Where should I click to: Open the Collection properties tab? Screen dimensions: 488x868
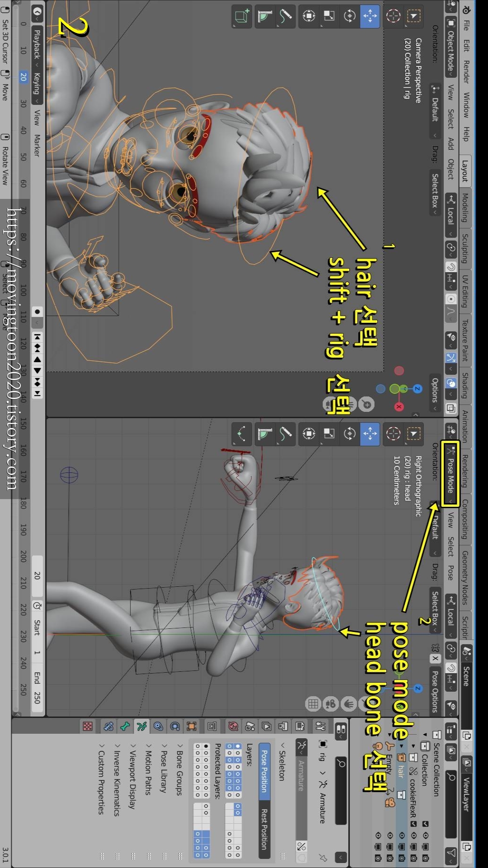[x=212, y=726]
